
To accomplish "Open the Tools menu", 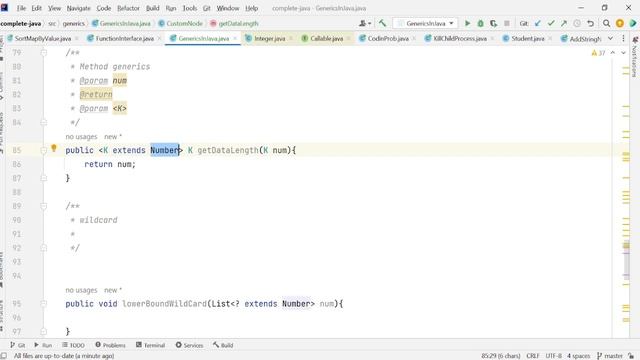I will pos(189,8).
